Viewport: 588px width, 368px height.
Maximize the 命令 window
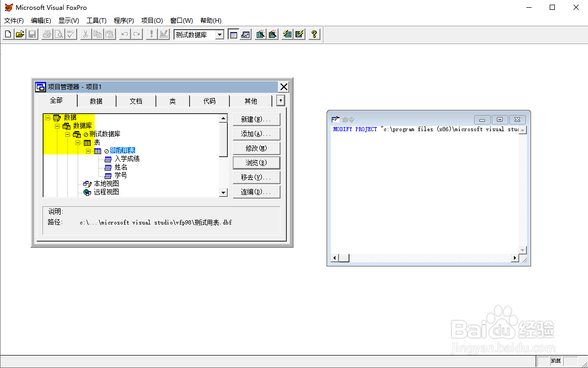tap(499, 120)
